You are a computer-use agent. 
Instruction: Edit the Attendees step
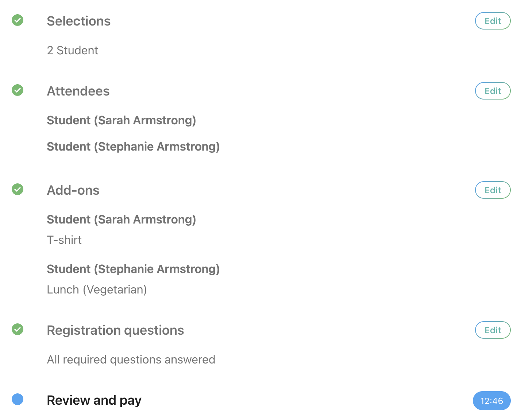coord(493,91)
